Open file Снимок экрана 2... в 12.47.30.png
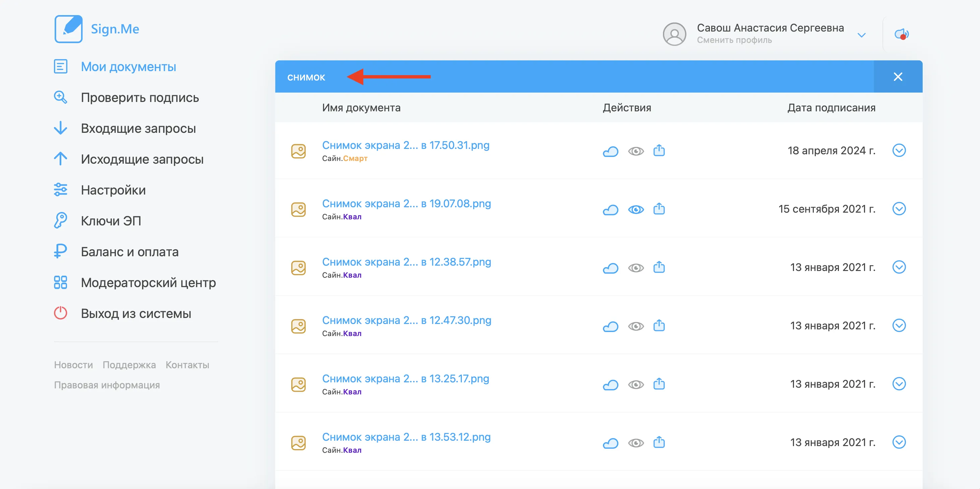 406,320
